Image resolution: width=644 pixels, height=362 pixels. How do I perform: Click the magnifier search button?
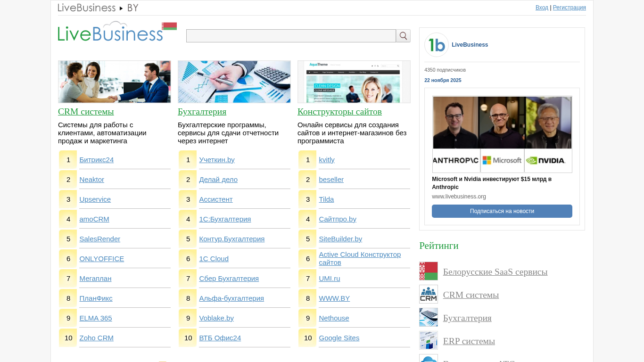403,36
